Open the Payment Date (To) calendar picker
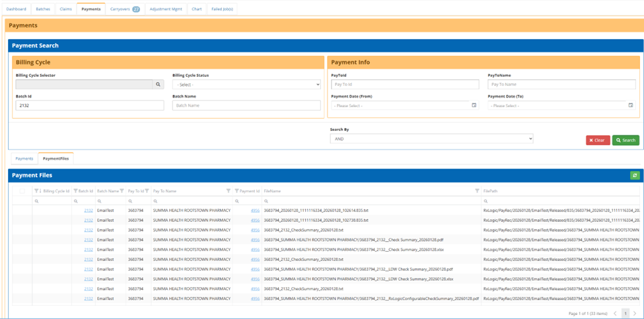 click(630, 105)
